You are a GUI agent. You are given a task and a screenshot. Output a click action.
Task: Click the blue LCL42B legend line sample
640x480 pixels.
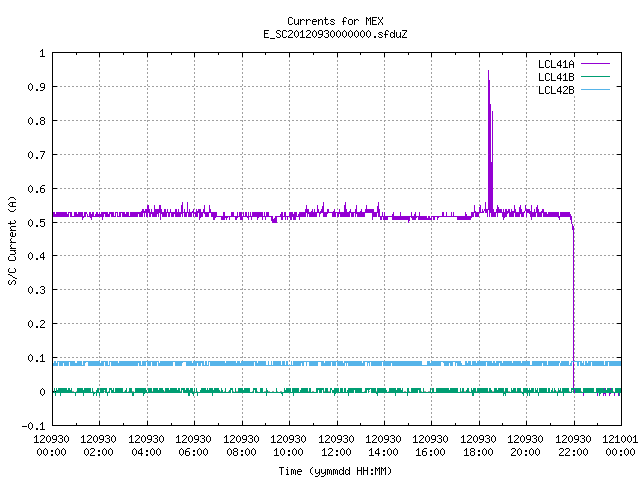tap(595, 90)
